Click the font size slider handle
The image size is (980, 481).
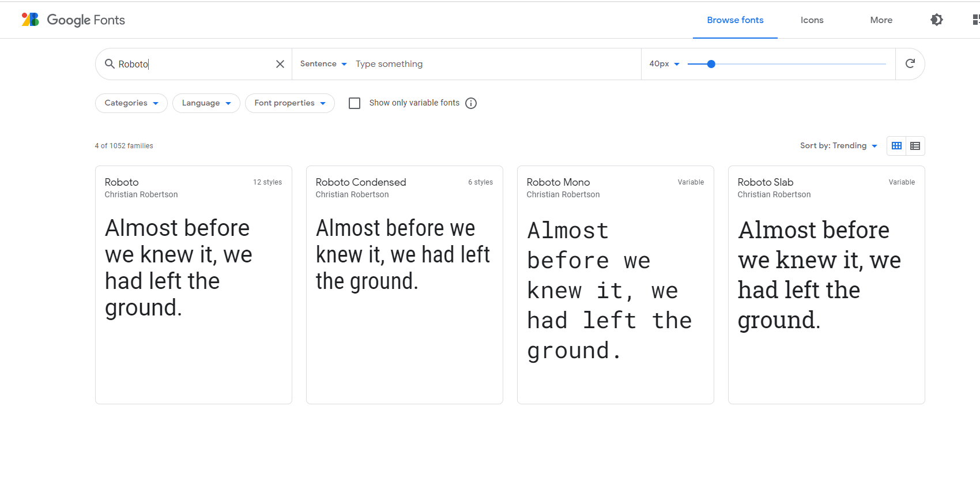coord(711,64)
